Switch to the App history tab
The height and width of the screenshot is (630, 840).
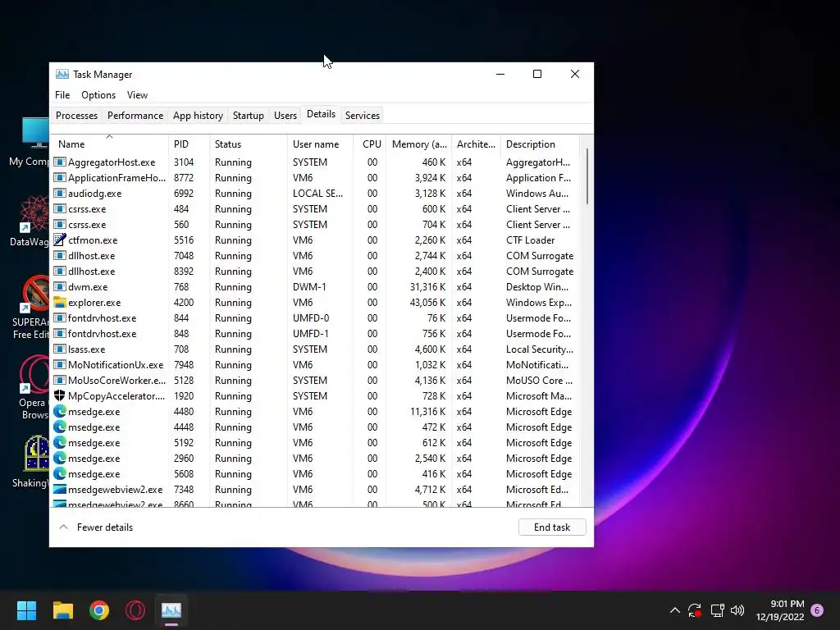pyautogui.click(x=198, y=115)
